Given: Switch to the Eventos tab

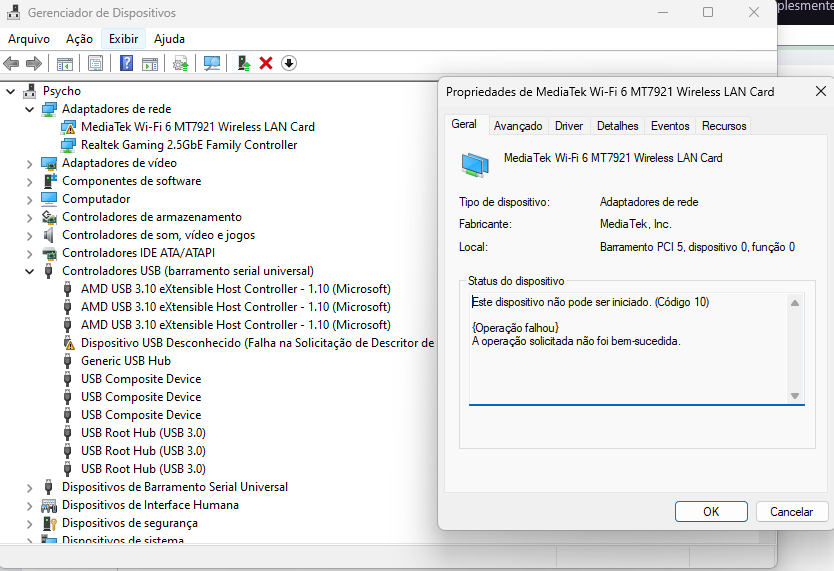Looking at the screenshot, I should tap(670, 126).
